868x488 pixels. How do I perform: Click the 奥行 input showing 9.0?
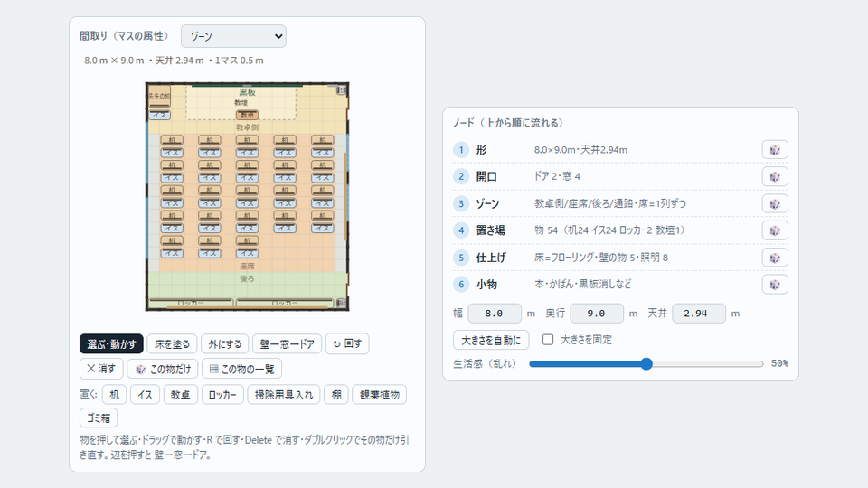click(597, 314)
